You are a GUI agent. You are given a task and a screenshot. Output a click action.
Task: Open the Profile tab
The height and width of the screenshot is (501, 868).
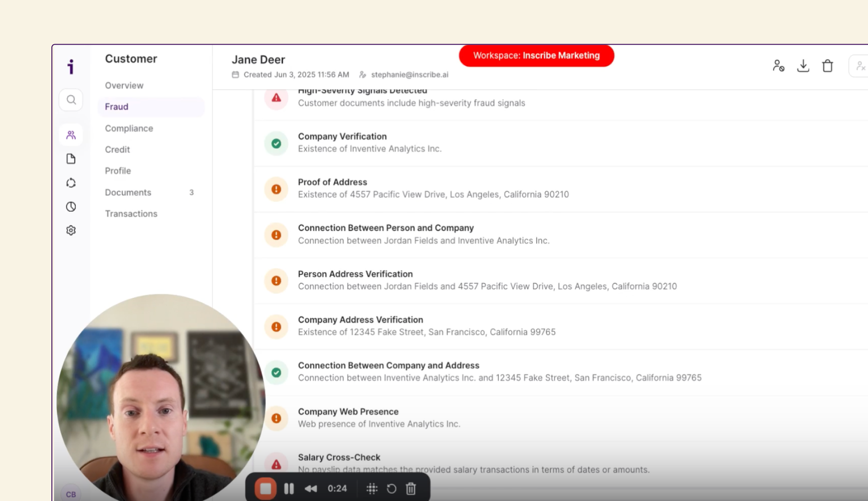click(118, 171)
